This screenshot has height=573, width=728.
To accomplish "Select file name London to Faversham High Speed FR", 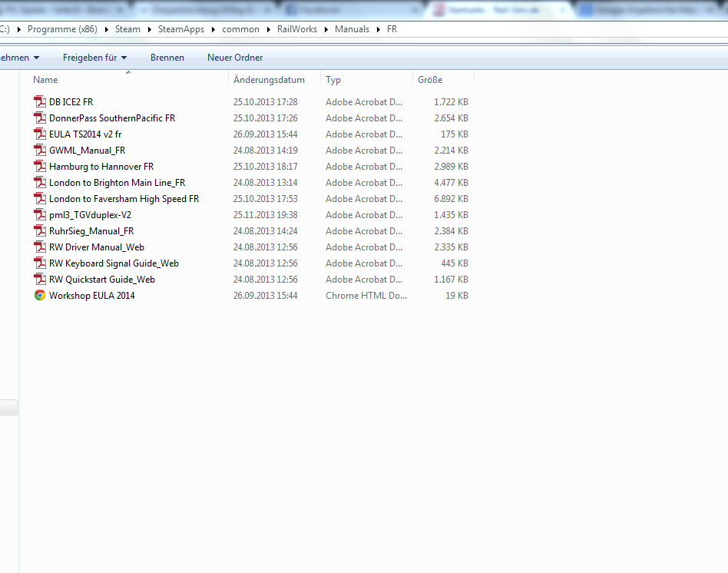I will (124, 199).
